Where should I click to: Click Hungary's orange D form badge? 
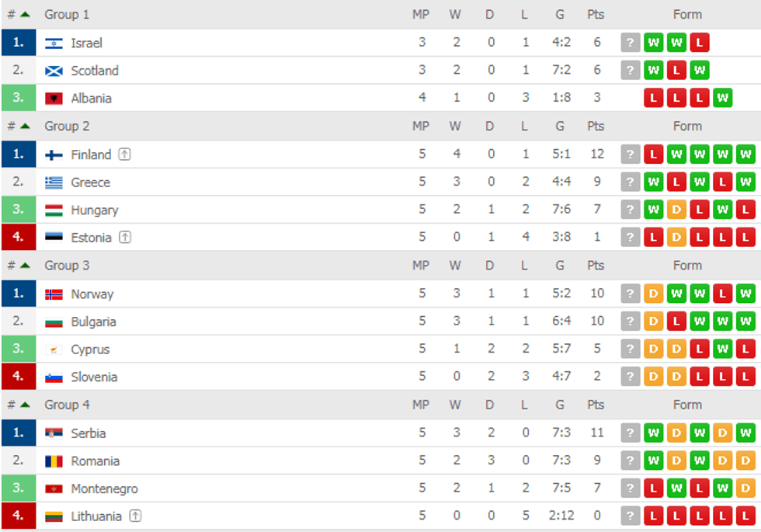[x=676, y=210]
